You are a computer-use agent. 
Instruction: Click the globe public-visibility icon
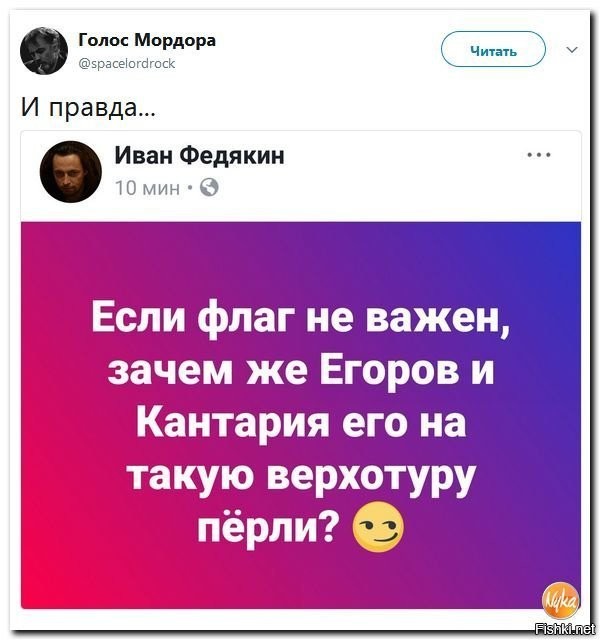209,188
